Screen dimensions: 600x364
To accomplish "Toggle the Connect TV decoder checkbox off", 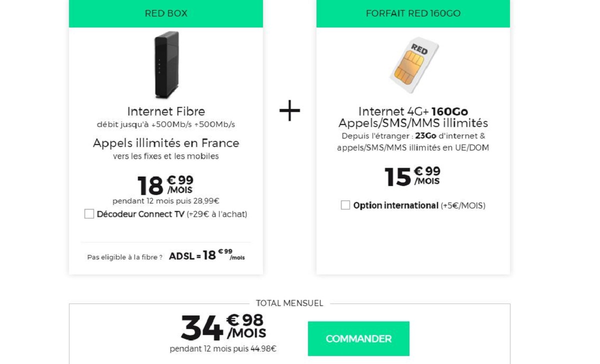I will [89, 213].
